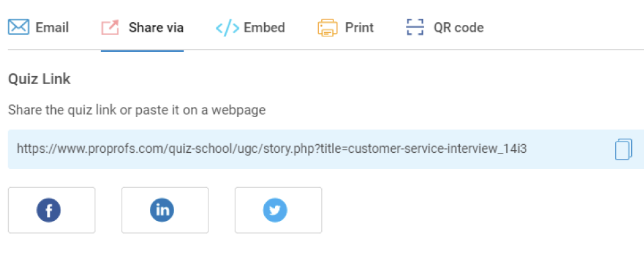Switch to the Email tab label
This screenshot has height=270, width=644.
point(52,28)
